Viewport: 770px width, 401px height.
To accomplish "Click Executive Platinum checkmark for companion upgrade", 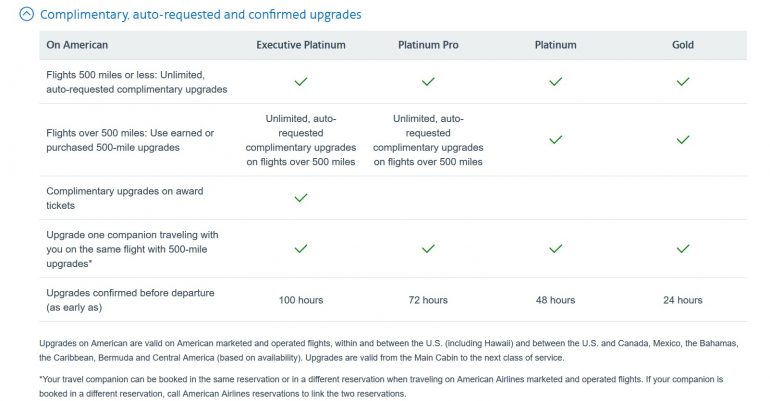I will tap(300, 248).
